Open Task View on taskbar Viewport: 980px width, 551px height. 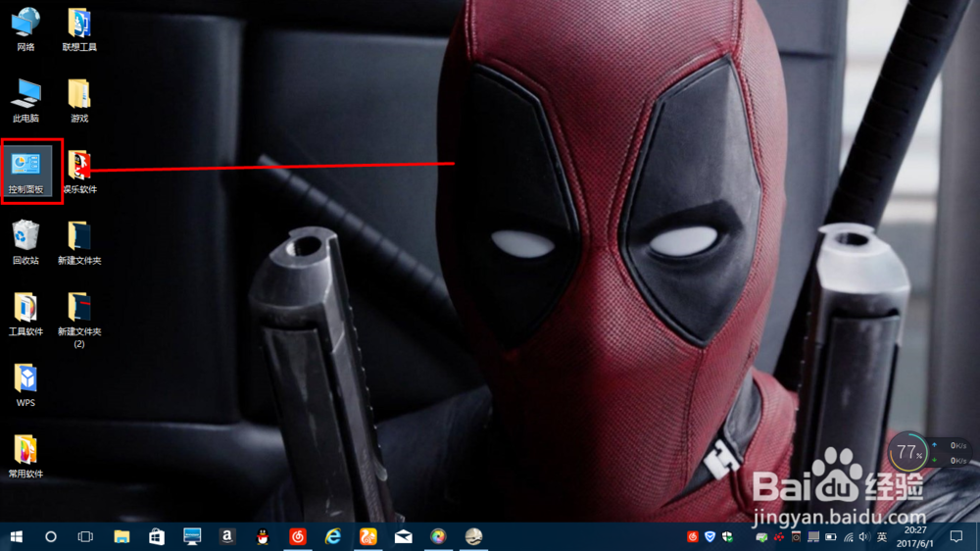click(85, 536)
